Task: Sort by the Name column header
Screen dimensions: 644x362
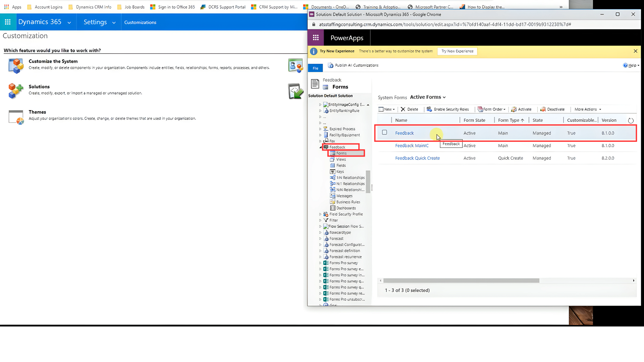Action: click(x=401, y=120)
